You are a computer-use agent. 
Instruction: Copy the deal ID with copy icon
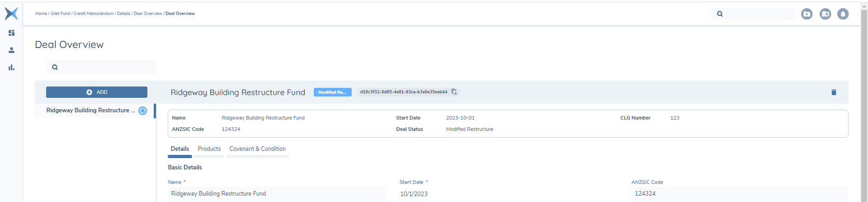click(x=454, y=92)
